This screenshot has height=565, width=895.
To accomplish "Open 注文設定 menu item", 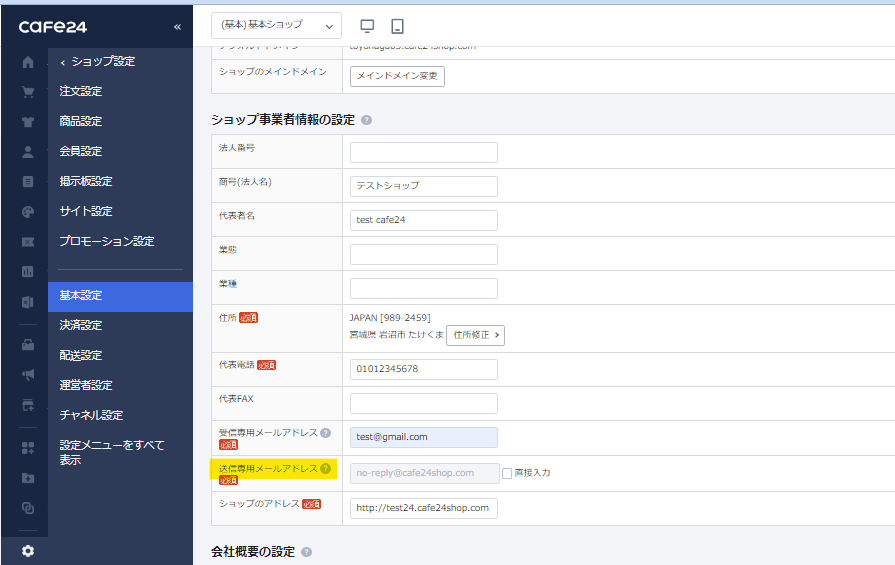I will pos(81,91).
